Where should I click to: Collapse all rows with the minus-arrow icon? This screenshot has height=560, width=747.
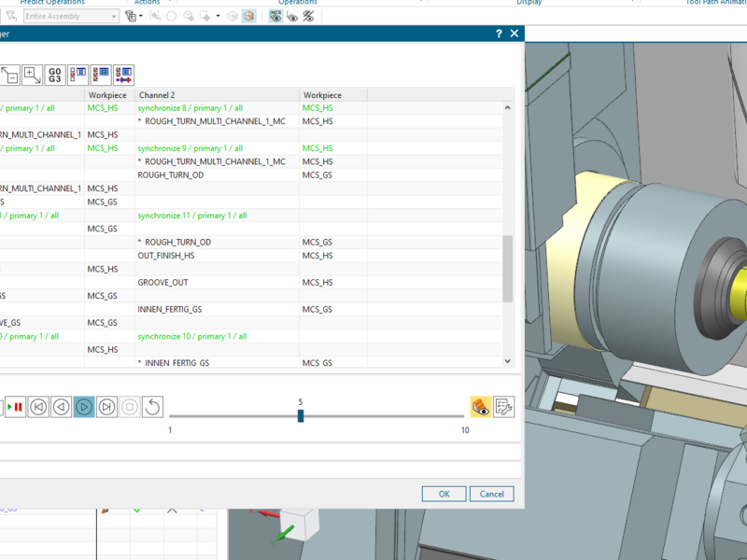(10, 75)
